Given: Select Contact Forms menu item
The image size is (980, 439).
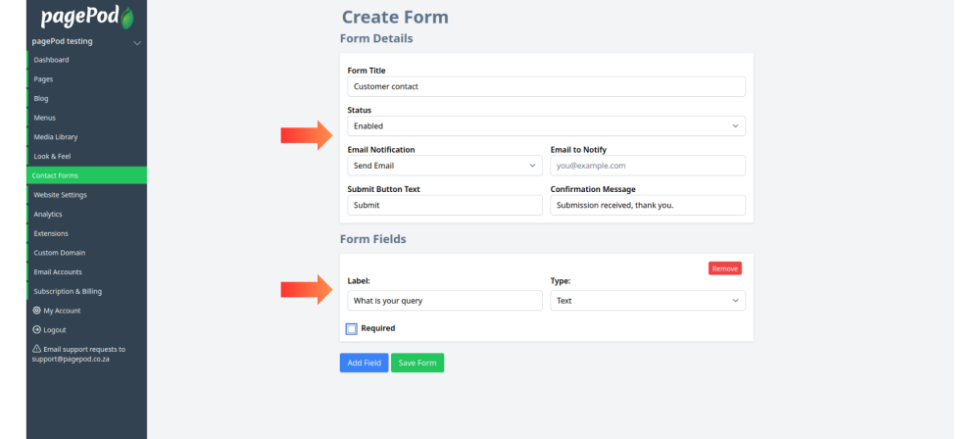Looking at the screenshot, I should point(87,175).
